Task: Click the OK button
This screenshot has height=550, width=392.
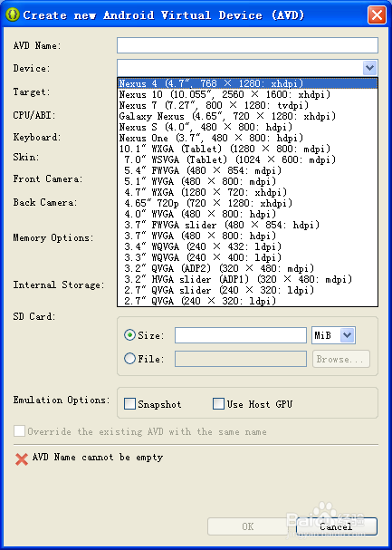Action: tap(248, 526)
